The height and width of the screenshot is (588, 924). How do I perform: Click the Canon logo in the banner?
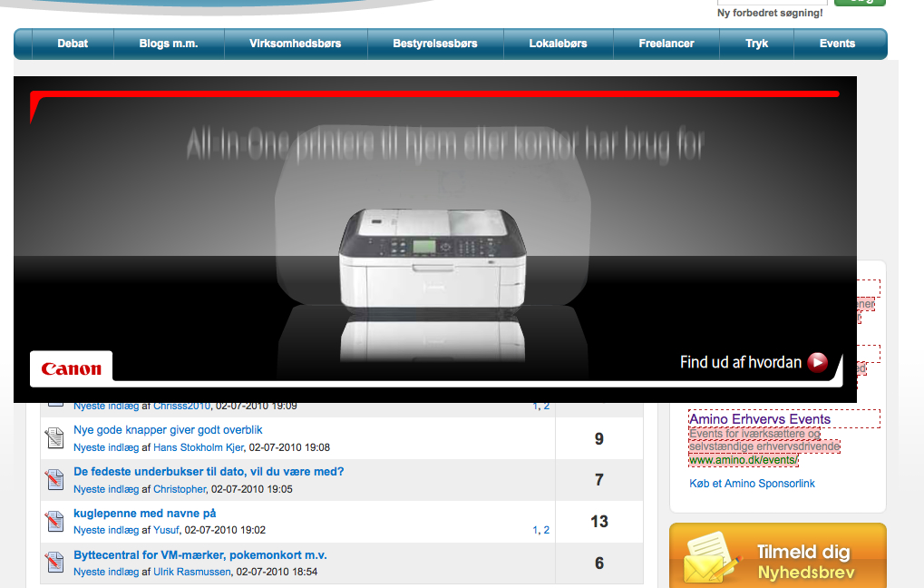71,369
